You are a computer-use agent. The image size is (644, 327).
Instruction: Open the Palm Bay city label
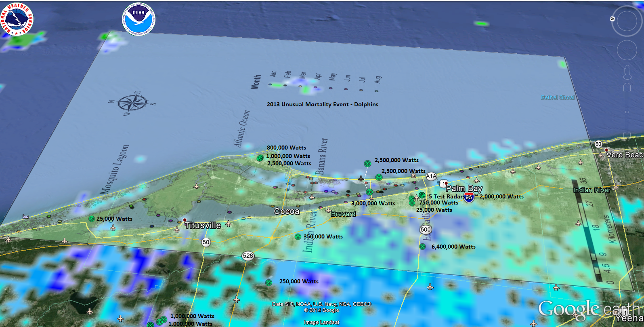(464, 188)
